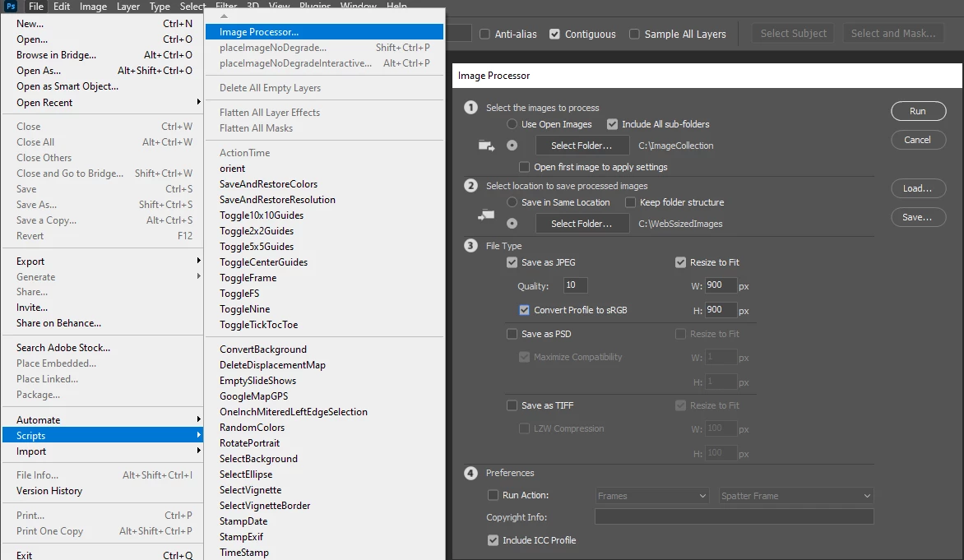Click the Photoshop Ps logo icon
The height and width of the screenshot is (560, 964).
click(11, 6)
